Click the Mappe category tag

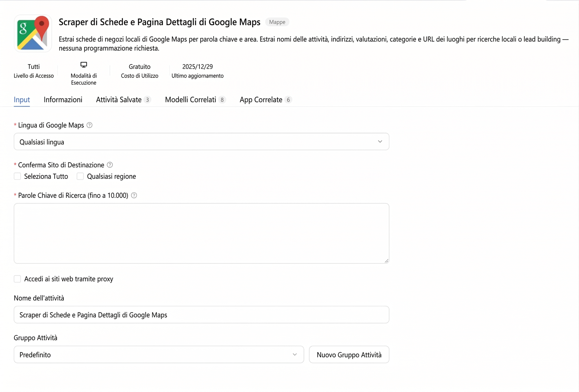(277, 22)
